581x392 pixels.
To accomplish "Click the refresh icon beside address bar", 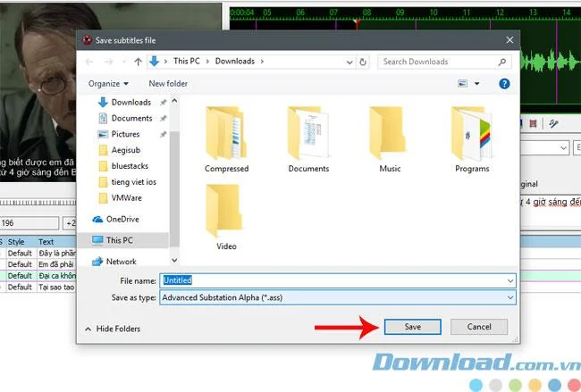I will [x=363, y=63].
